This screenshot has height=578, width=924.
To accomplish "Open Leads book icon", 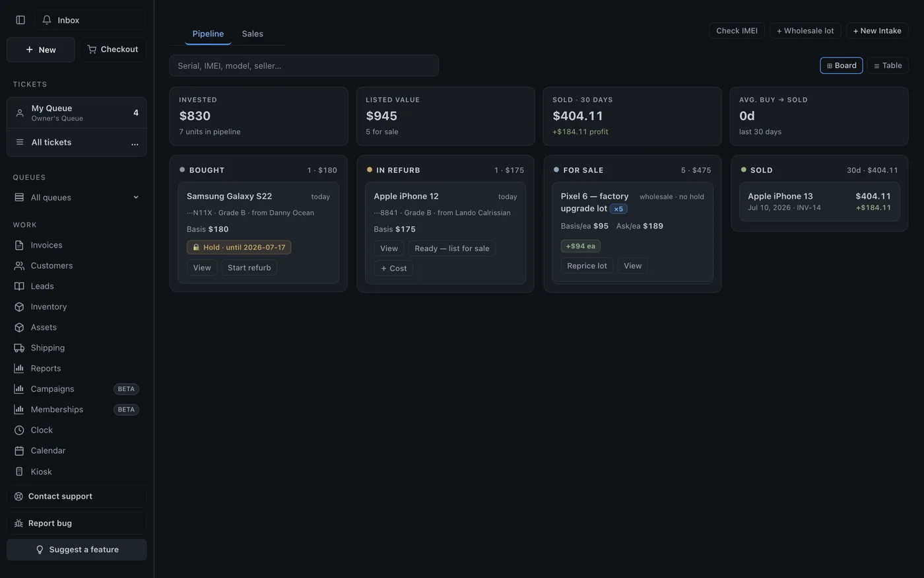I will [x=19, y=286].
